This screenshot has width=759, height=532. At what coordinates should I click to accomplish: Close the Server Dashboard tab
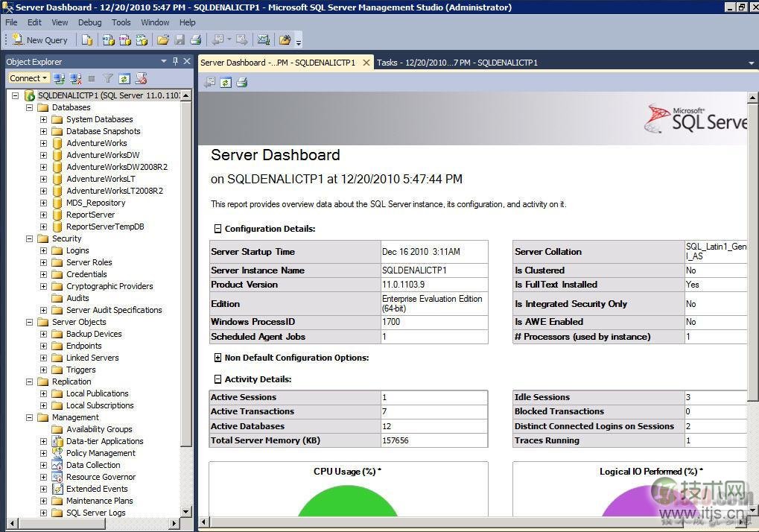(366, 63)
